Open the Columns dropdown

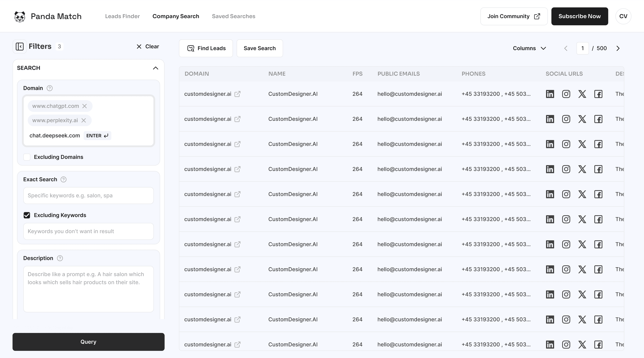coord(529,48)
